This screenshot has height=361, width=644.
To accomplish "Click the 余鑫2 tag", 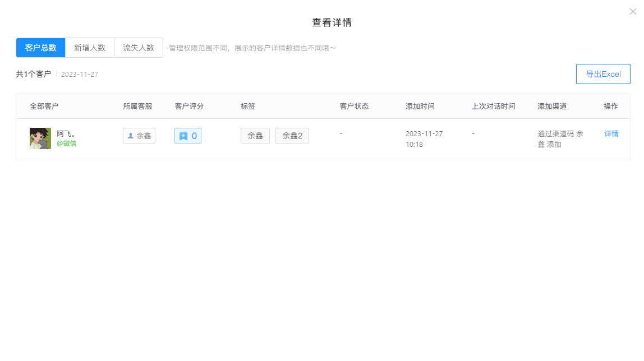I will pyautogui.click(x=292, y=136).
